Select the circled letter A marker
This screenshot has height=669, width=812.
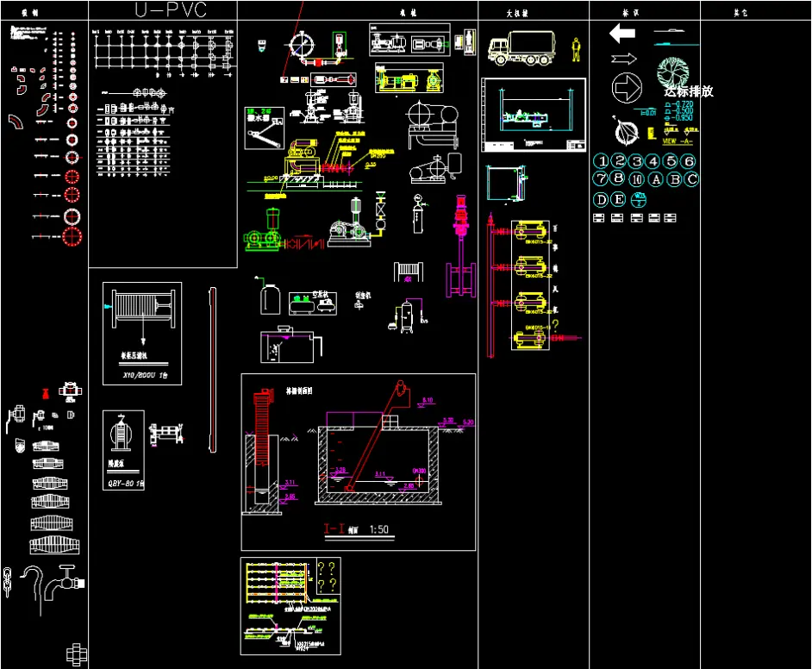[656, 179]
